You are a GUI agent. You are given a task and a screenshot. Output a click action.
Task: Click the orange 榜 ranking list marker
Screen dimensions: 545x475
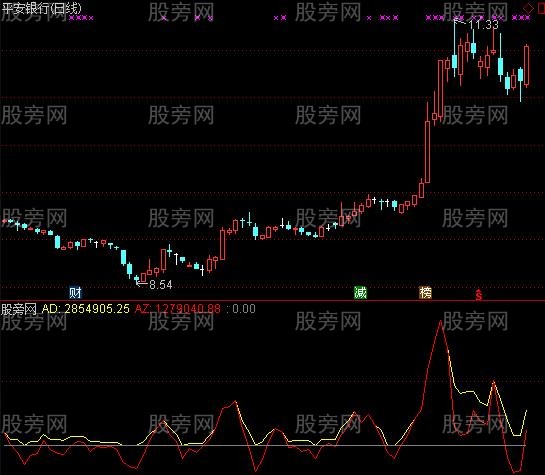(425, 293)
